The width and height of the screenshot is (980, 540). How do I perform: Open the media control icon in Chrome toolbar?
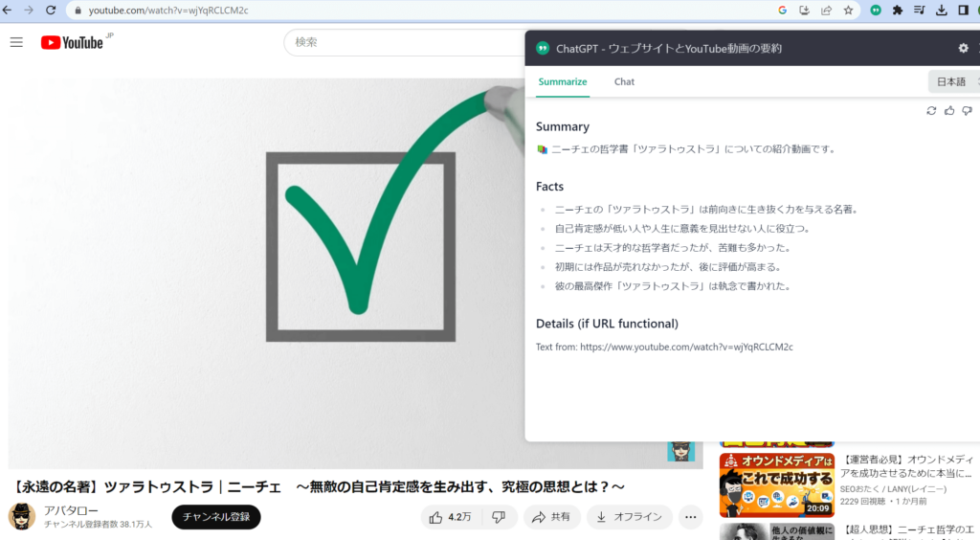tap(920, 11)
